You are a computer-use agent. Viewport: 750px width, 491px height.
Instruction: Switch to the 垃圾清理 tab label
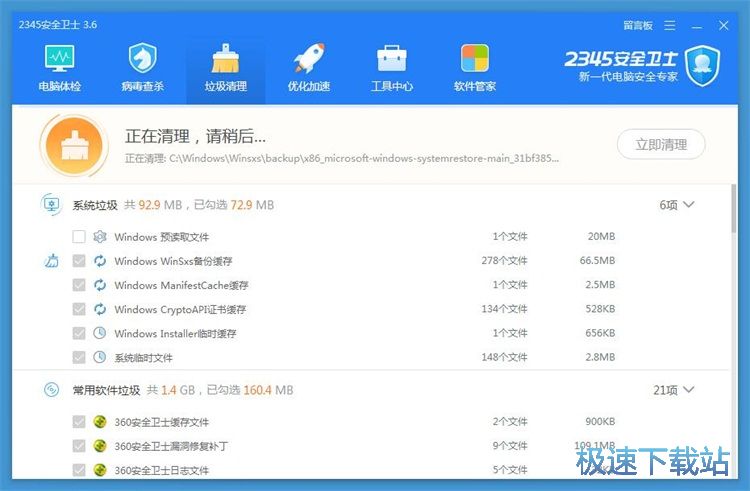pos(226,87)
